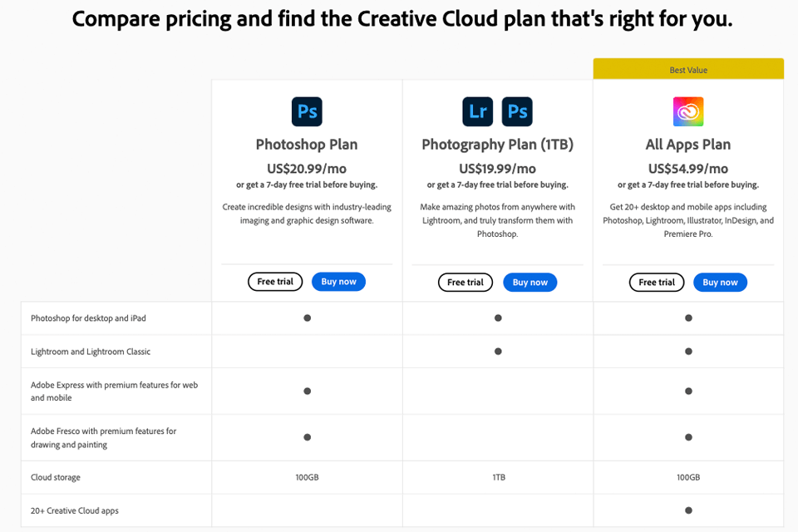Click the Photoshop icon above Photoshop Plan
Viewport: 798px width, 532px height.
coord(307,111)
